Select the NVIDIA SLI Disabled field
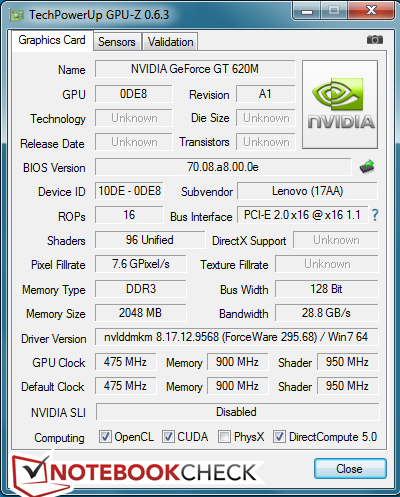Screen dimensions: 400x497 237,412
